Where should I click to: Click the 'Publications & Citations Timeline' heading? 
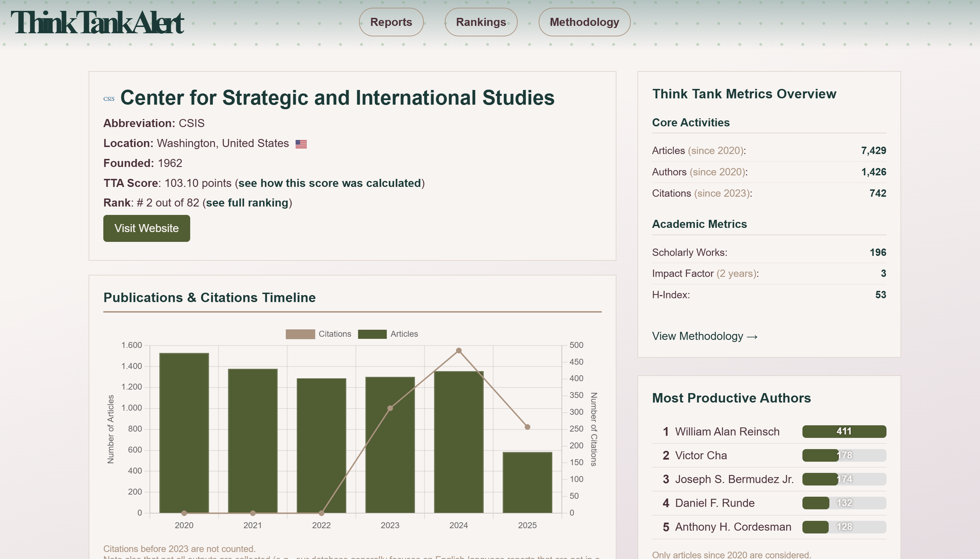pos(209,298)
